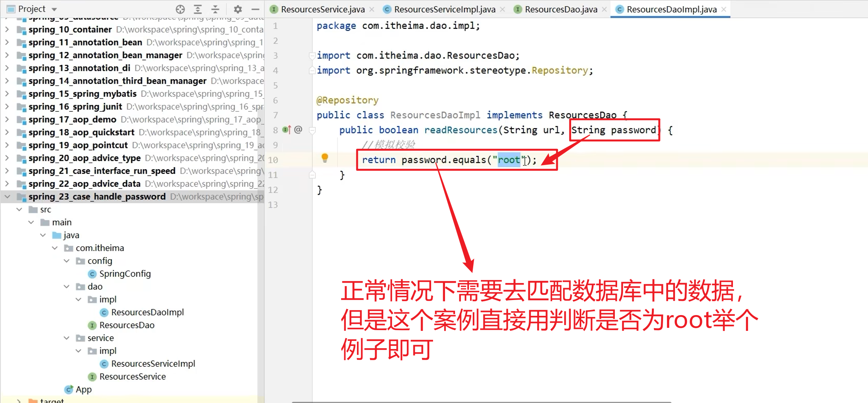This screenshot has width=868, height=403.
Task: Select the spring_19_aop_pointcut module
Action: tap(78, 145)
